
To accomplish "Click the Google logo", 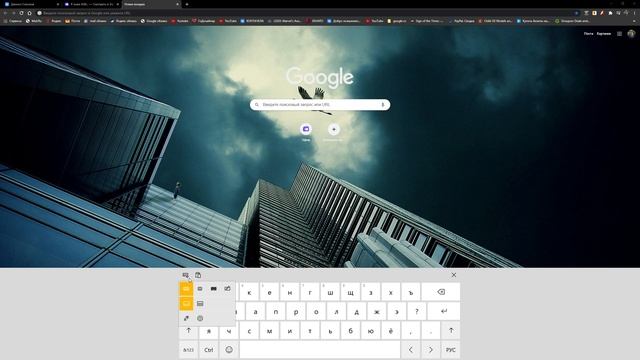I will (320, 78).
